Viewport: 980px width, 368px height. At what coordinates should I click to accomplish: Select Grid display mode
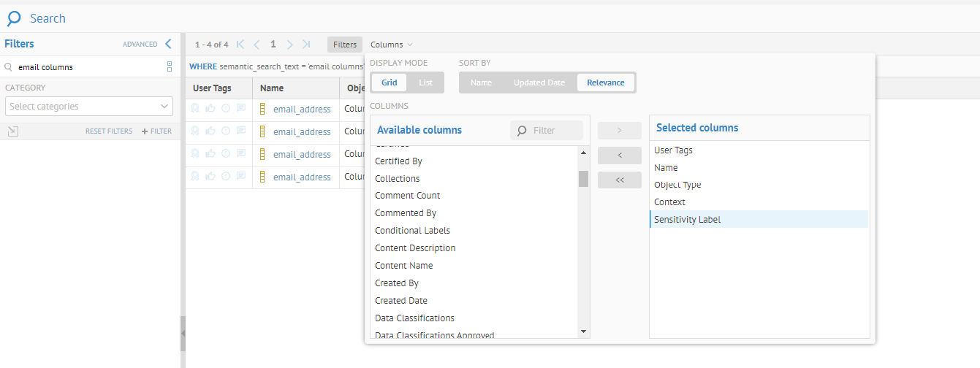[x=390, y=83]
